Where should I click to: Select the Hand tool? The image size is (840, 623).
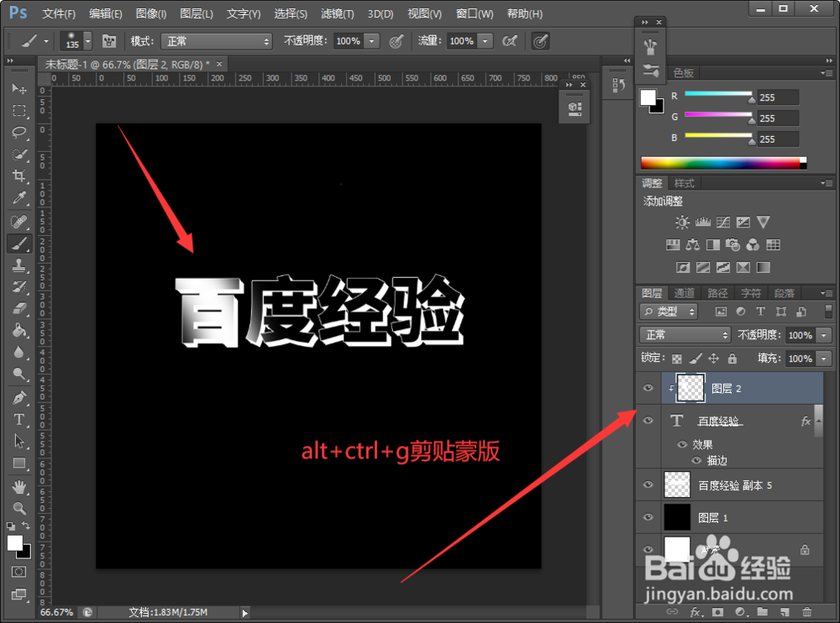coord(19,486)
